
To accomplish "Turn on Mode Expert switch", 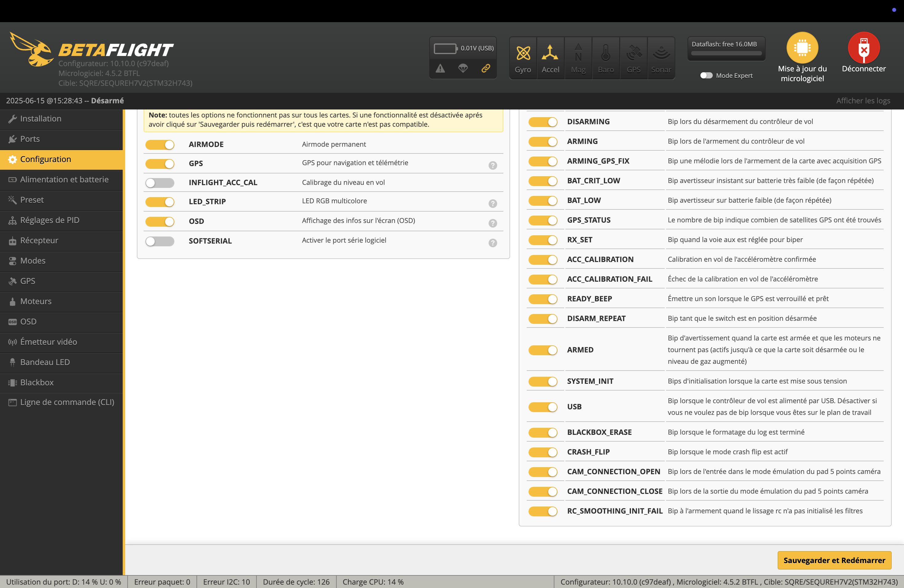I will (706, 76).
